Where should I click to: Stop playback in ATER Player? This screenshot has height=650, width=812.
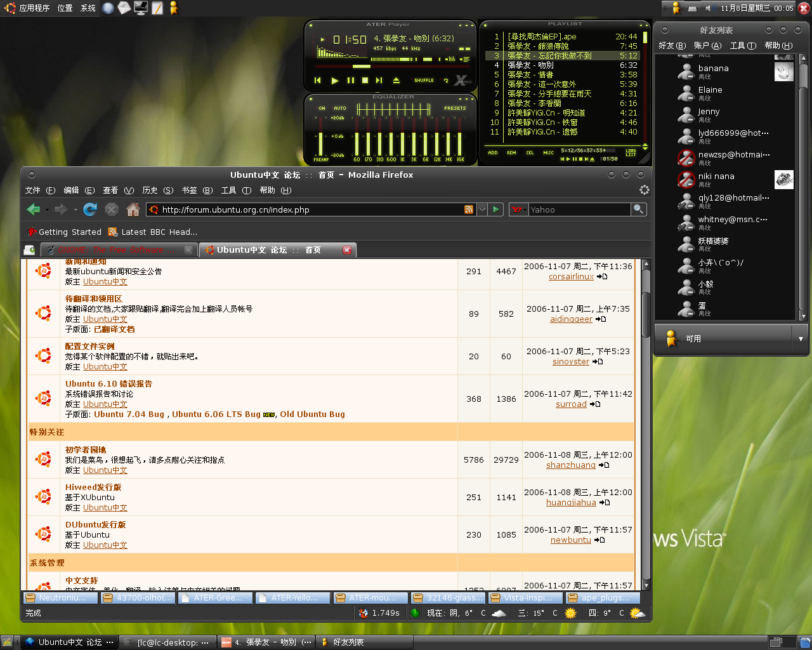coord(365,81)
